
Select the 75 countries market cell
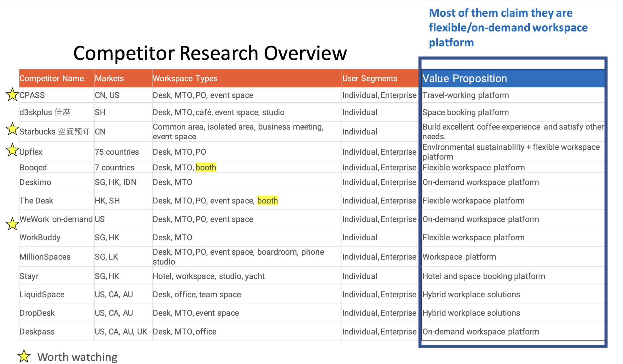(117, 152)
